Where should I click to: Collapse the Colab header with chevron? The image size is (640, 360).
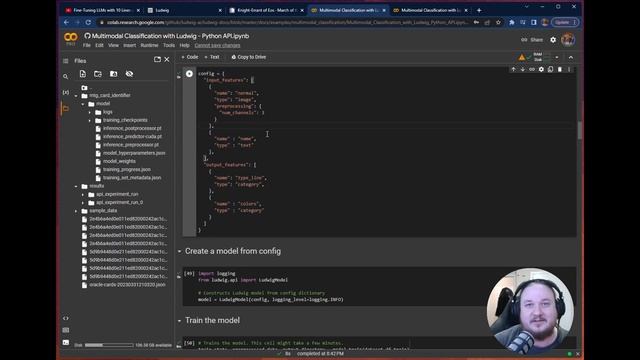(x=571, y=57)
